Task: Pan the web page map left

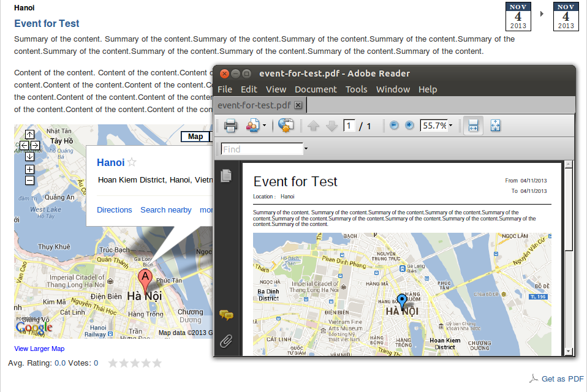Action: click(24, 145)
